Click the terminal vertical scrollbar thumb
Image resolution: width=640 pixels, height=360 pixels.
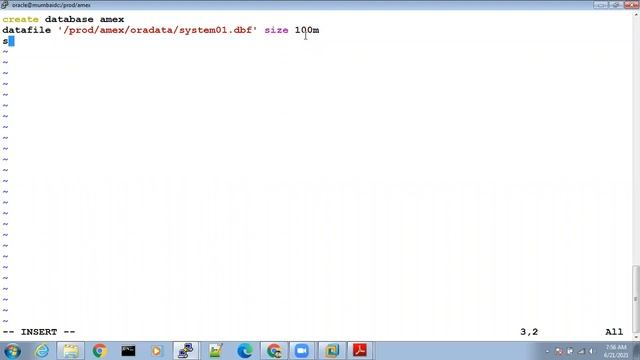pyautogui.click(x=636, y=298)
